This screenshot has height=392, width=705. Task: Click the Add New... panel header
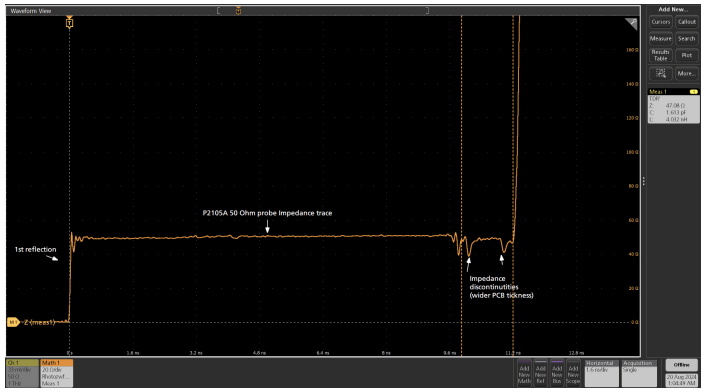coord(673,9)
